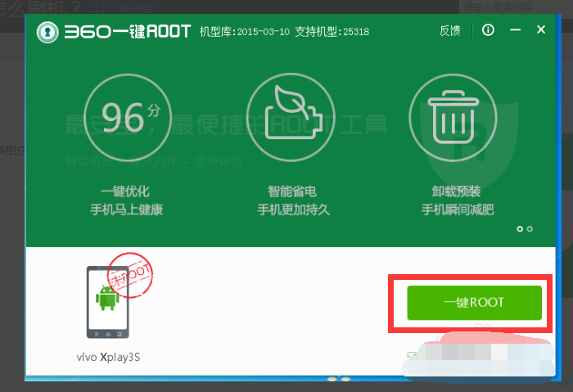The width and height of the screenshot is (573, 392).
Task: Open the 反馈 feedback link
Action: pyautogui.click(x=449, y=30)
